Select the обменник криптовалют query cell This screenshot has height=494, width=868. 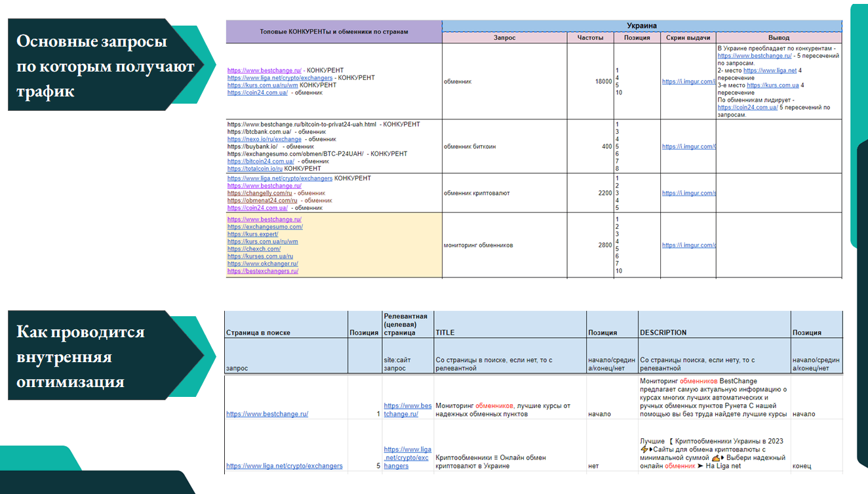pyautogui.click(x=505, y=193)
